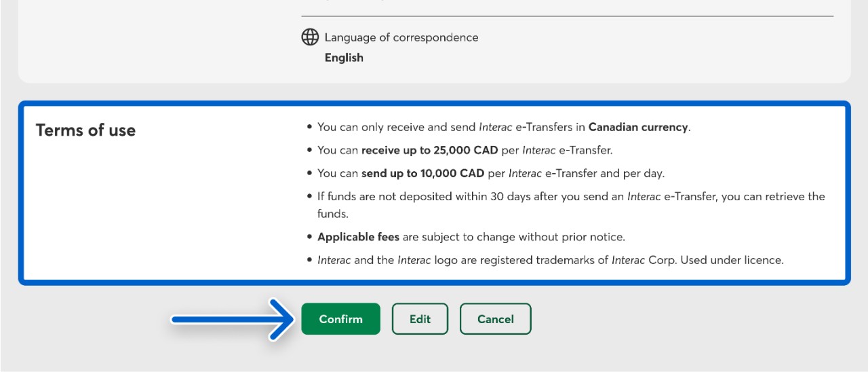Cancel the e-Transfer setup
Viewport: 868px width, 372px height.
pyautogui.click(x=495, y=319)
